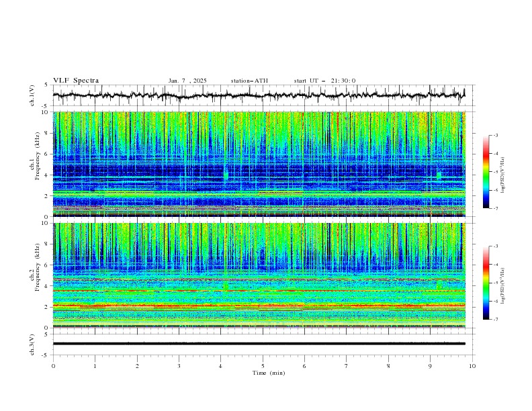Image resolution: width=532 pixels, height=411 pixels.
Task: Click the "6" kHz tick on ch.2 axis
Action: [x=46, y=265]
